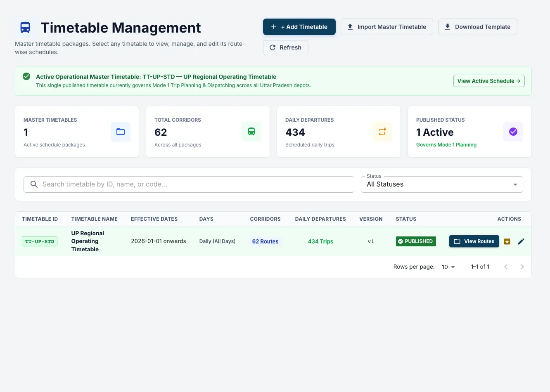View Routes for TT-UP-STD
550x392 pixels.
474,241
